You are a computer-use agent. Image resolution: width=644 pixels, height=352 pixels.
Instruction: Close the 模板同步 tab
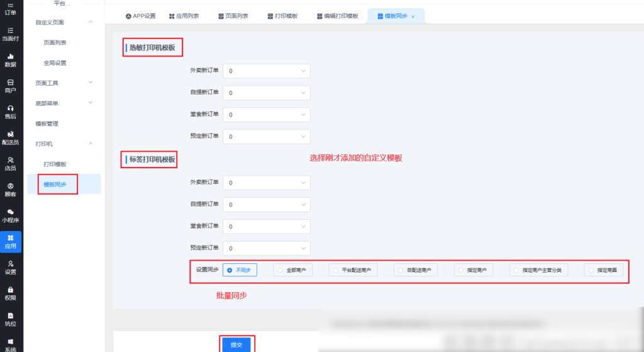[x=413, y=16]
